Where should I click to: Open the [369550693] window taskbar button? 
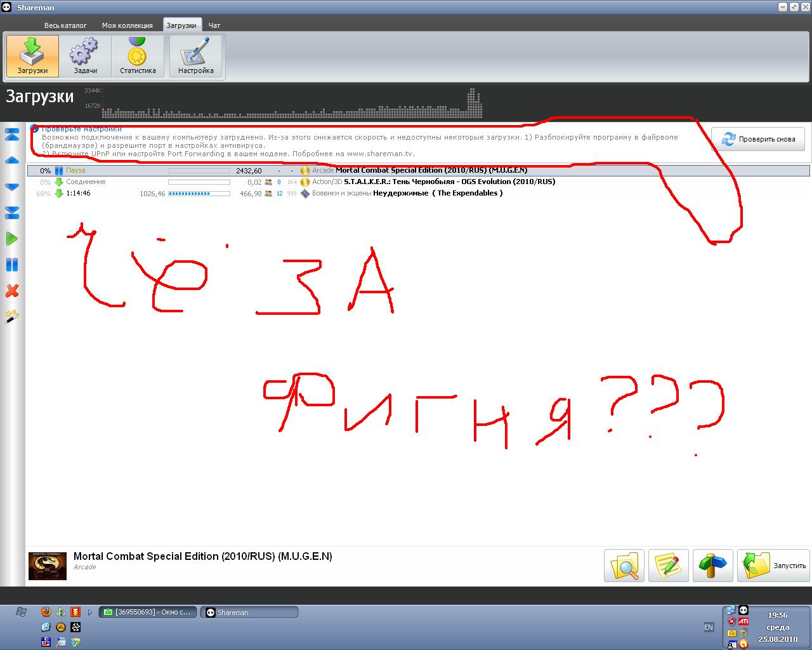[x=147, y=613]
